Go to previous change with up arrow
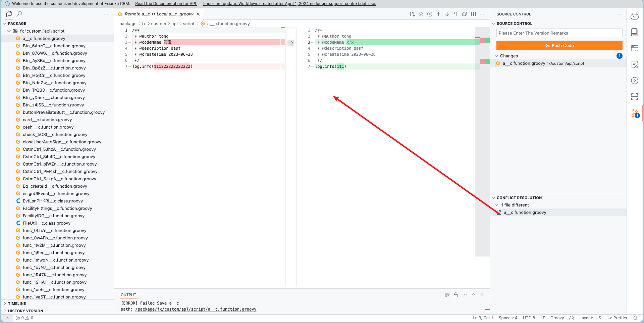Screen dimensions: 644x323 click(x=438, y=14)
